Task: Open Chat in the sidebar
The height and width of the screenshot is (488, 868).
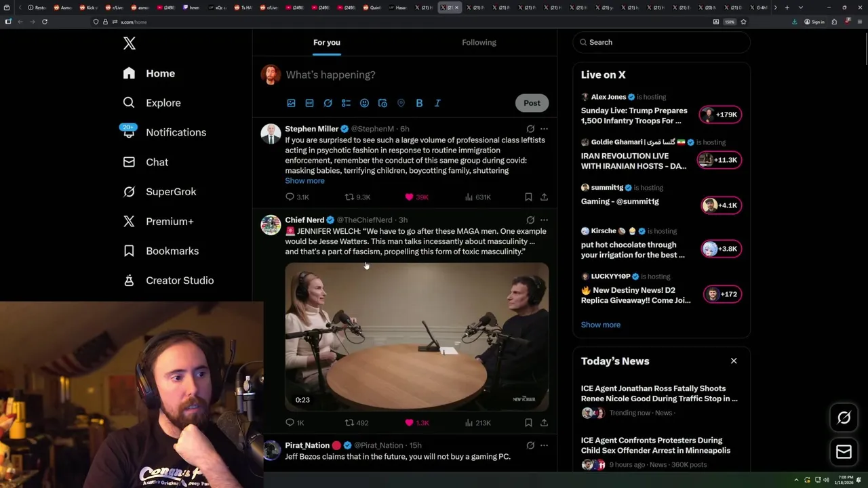Action: coord(146,162)
